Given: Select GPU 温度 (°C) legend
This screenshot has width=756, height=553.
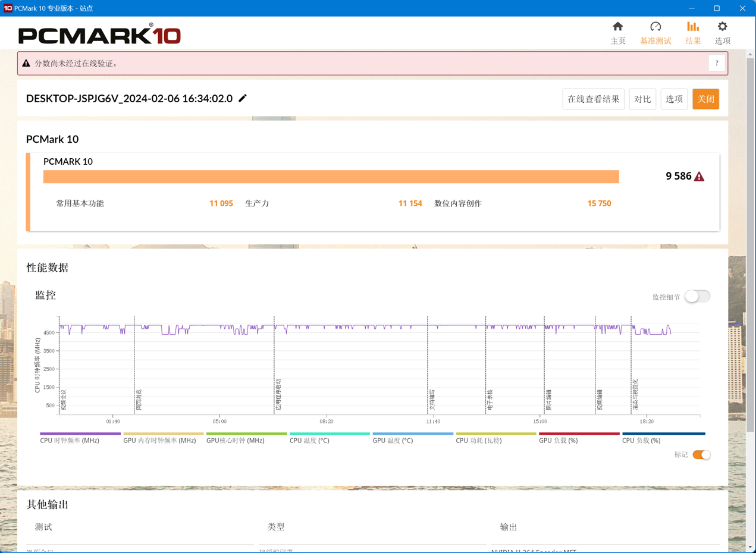Looking at the screenshot, I should [413, 438].
